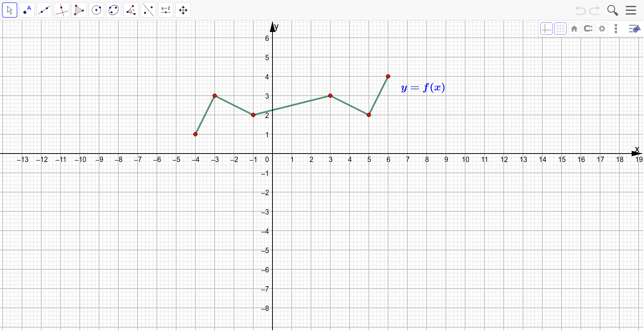Select the Move Graphics View tool
644x331 pixels.
tap(183, 10)
